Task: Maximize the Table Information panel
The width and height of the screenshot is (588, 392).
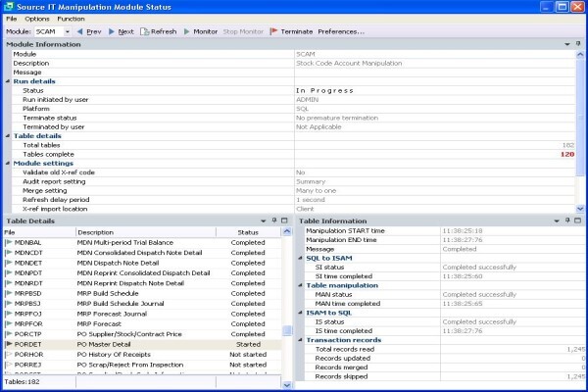Action: click(x=577, y=220)
